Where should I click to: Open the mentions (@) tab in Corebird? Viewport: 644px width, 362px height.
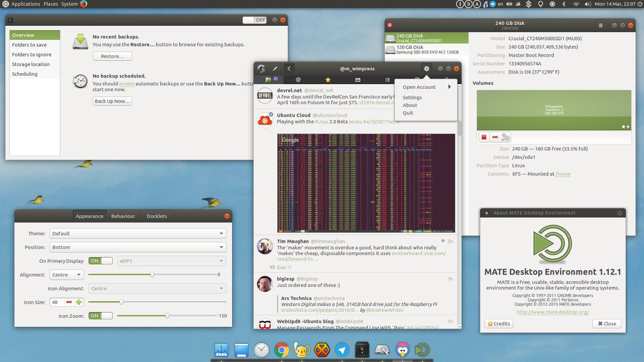click(x=298, y=80)
